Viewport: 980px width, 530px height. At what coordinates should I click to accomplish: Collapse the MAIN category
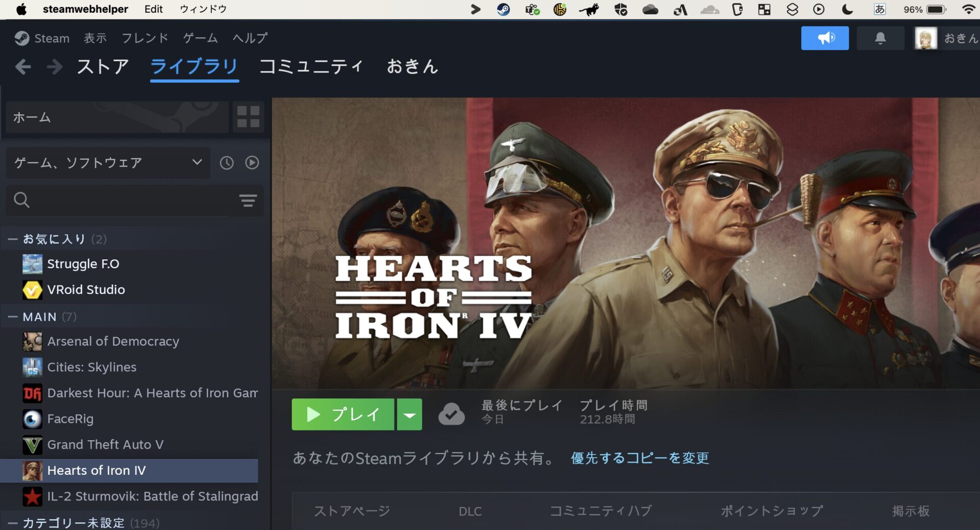point(13,317)
